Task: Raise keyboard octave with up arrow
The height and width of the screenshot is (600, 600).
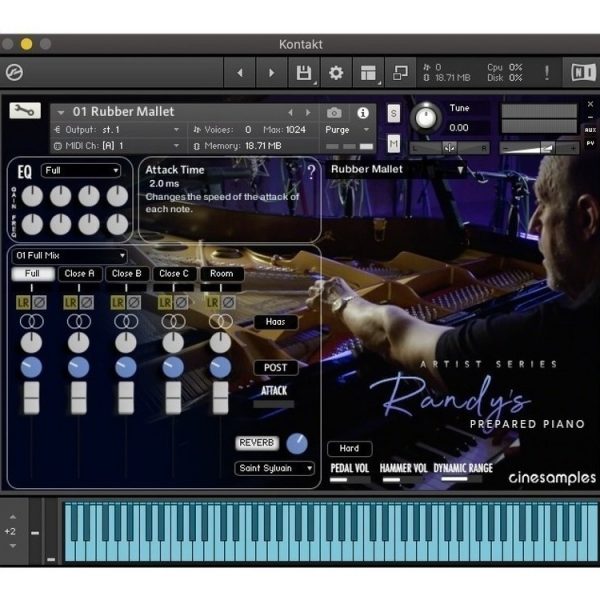Action: (x=13, y=517)
